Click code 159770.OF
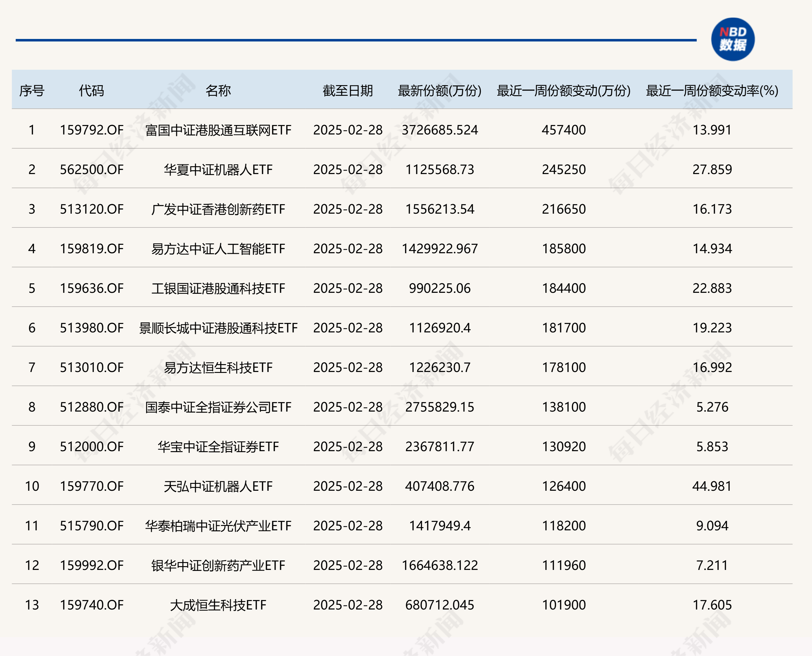The height and width of the screenshot is (656, 812). click(91, 487)
